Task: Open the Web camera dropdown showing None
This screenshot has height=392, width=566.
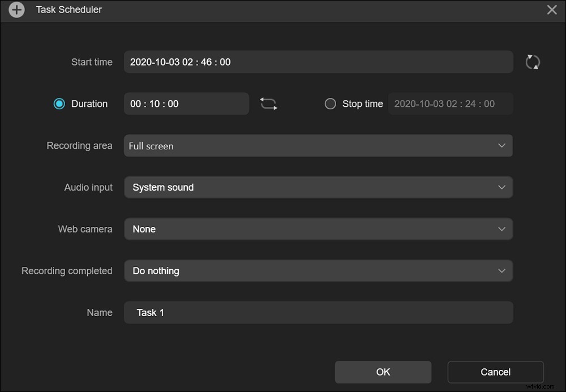Action: (x=318, y=229)
